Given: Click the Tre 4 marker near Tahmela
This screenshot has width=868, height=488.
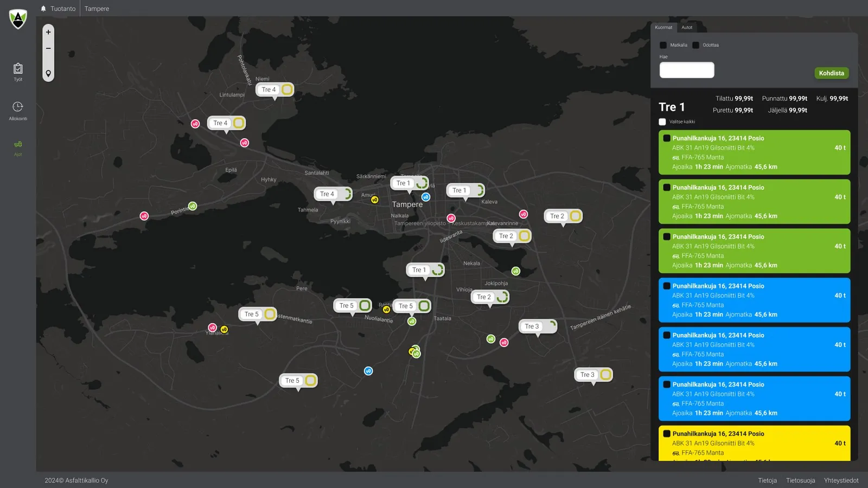Looking at the screenshot, I should tap(333, 194).
